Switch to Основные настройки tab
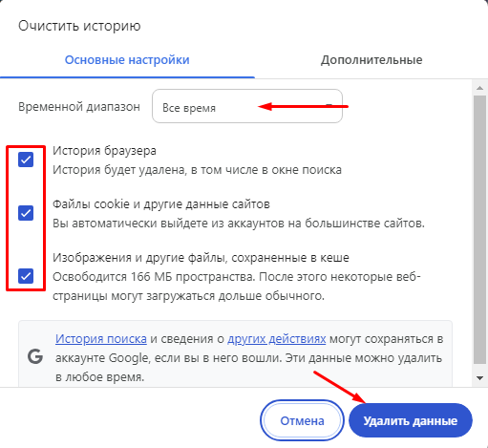Screen dimensions: 488x448 pos(127,60)
